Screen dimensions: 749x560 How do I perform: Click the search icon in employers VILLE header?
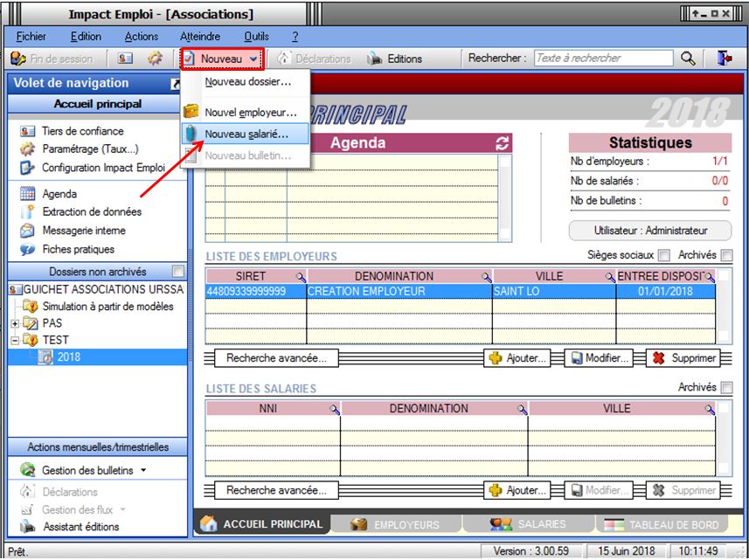click(610, 277)
